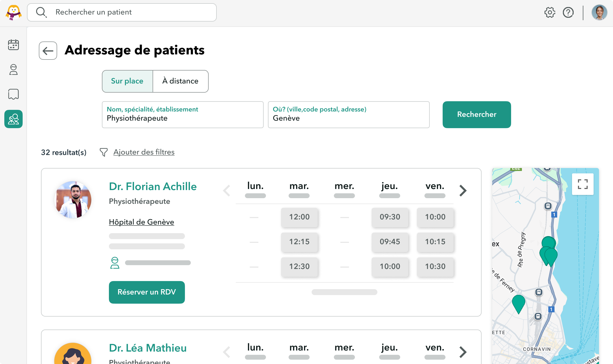Click the filter funnel icon
The width and height of the screenshot is (613, 364).
pos(104,152)
